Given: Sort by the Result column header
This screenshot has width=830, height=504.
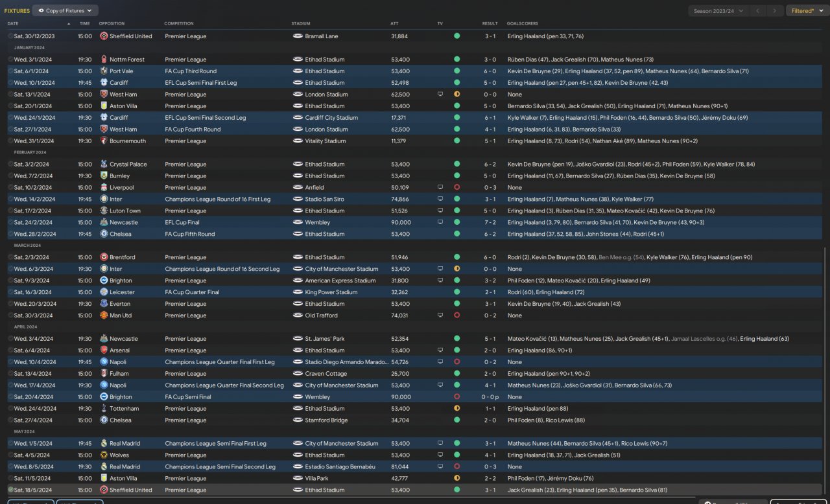Looking at the screenshot, I should [490, 24].
